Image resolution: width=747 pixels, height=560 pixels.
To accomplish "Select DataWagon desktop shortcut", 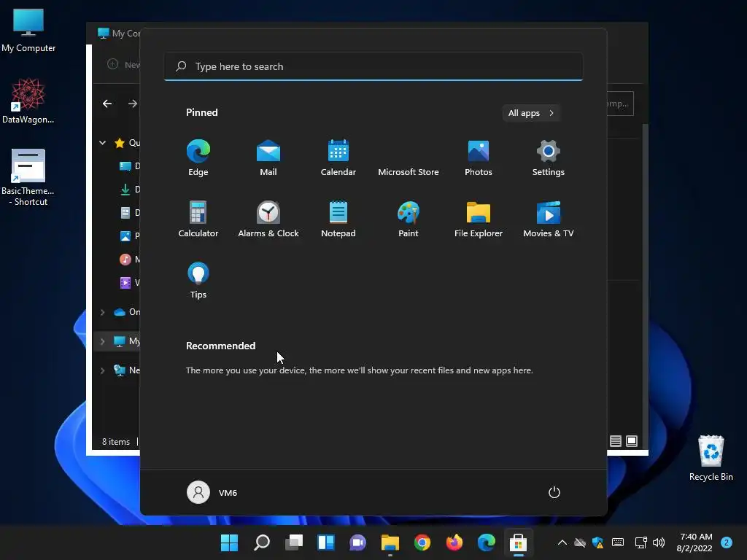I will (x=28, y=101).
